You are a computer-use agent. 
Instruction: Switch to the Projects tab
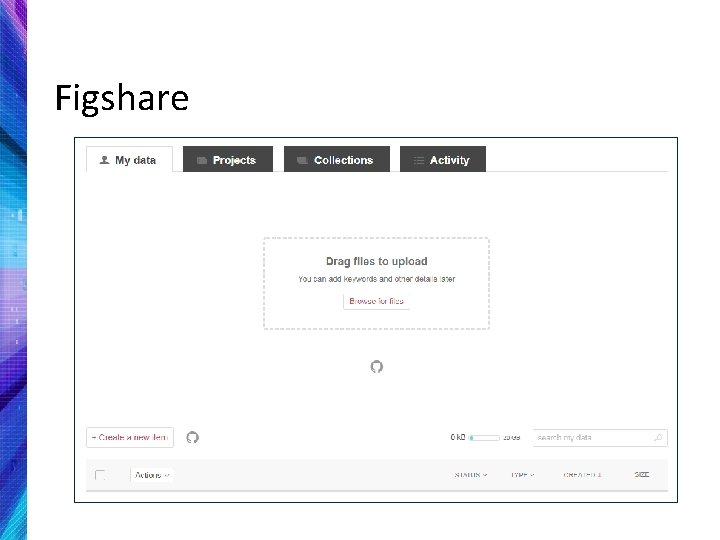pos(228,159)
